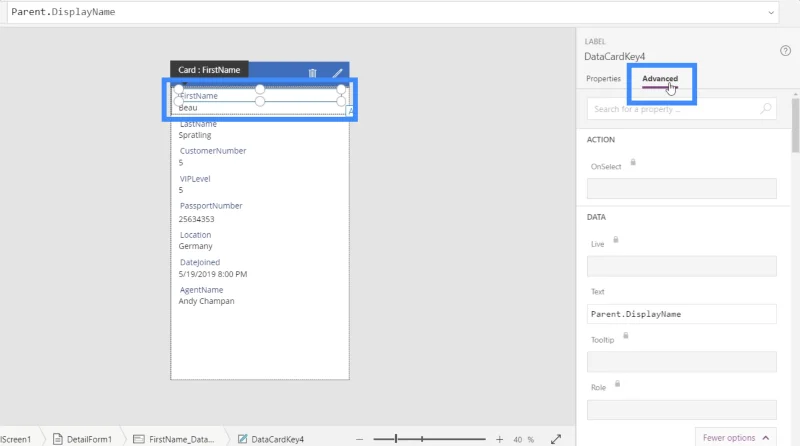Viewport: 800px width, 446px height.
Task: Select the Location label
Action: click(195, 235)
